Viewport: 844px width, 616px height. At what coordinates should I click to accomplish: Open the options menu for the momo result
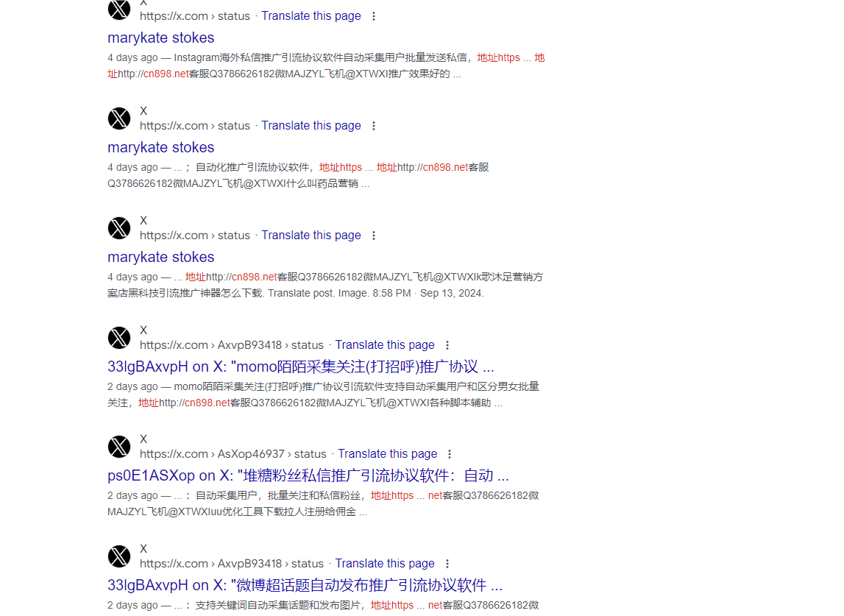point(447,344)
